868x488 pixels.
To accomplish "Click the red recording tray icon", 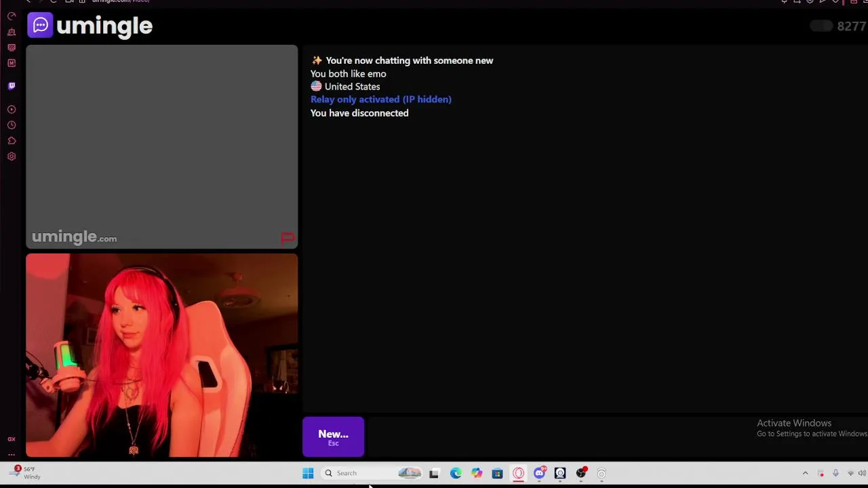I will (821, 473).
